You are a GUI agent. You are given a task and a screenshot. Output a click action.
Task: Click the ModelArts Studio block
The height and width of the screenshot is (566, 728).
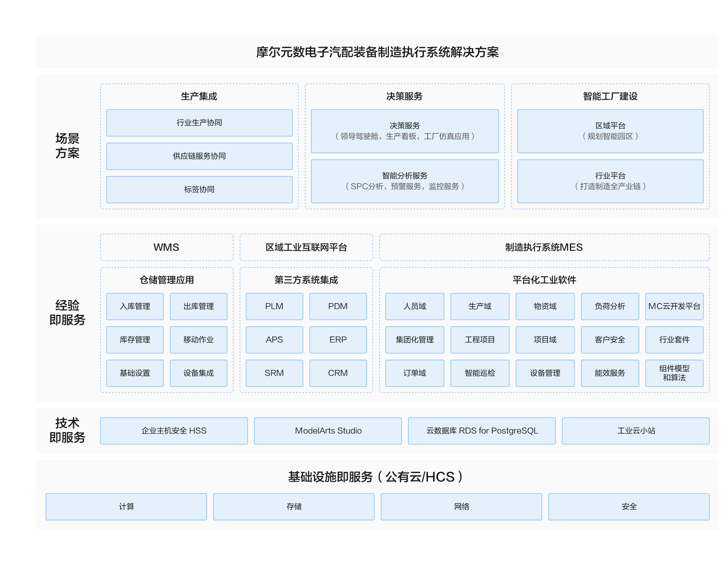(x=328, y=431)
